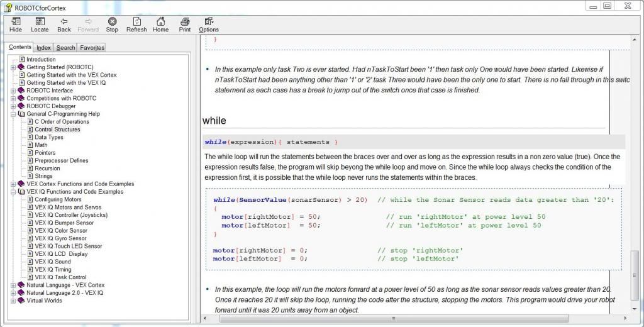Collapse VEX IQ Functions and Code Examples
This screenshot has width=644, height=327.
tap(13, 192)
